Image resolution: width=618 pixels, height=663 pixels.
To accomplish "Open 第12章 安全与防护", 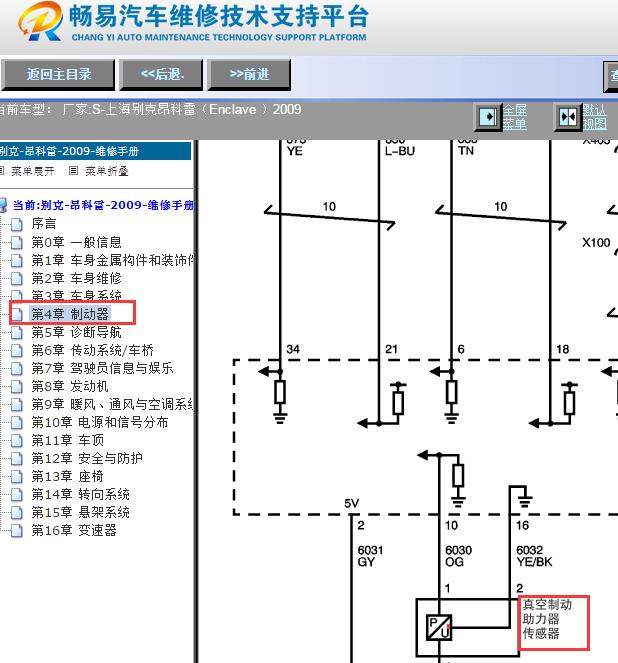I will (87, 458).
